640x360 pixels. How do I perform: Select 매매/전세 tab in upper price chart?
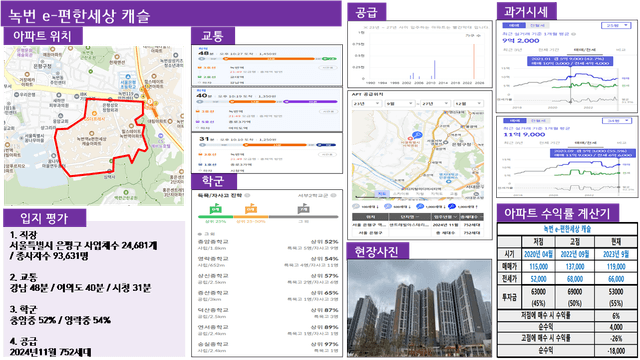[x=584, y=50]
